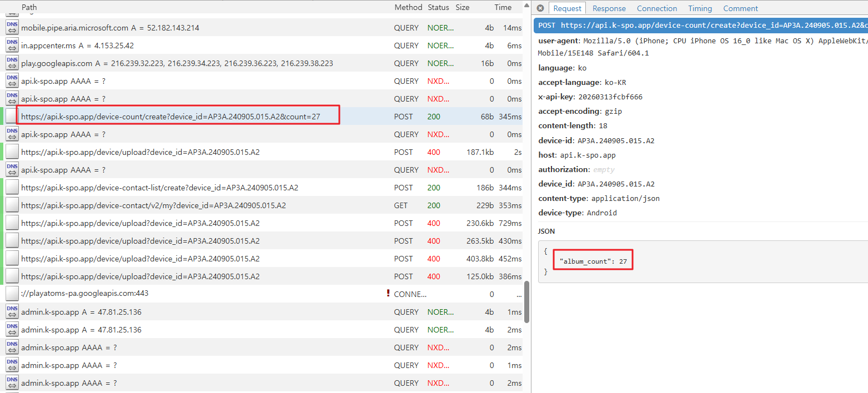
Task: Click icon beside device-contact-list/create request
Action: coord(12,188)
